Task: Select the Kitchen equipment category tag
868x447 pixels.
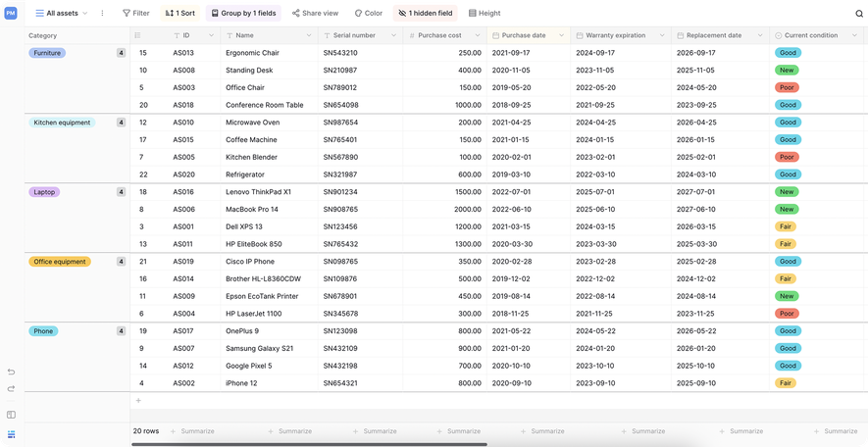Action: coord(62,123)
